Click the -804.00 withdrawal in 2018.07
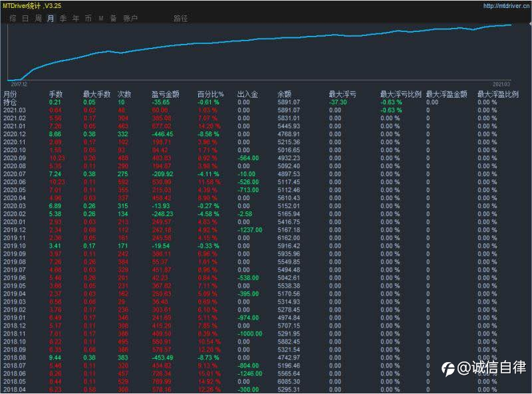This screenshot has width=532, height=394. (x=248, y=365)
